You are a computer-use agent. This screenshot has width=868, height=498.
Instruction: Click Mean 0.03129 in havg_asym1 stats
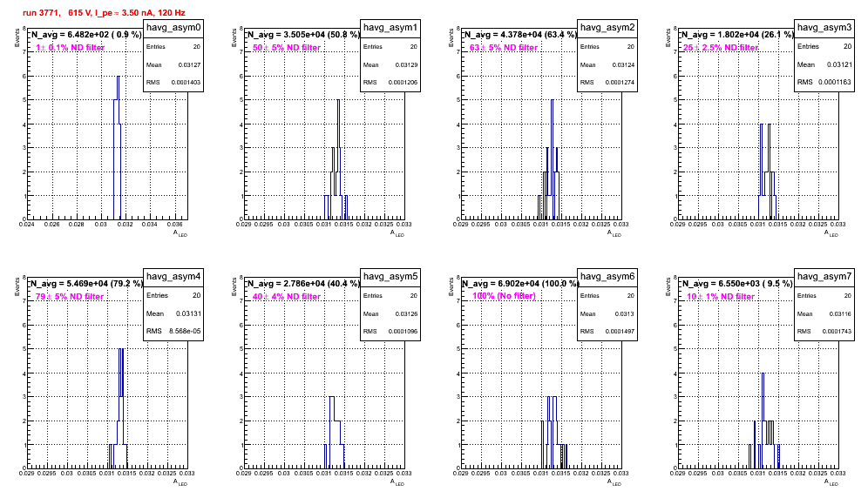390,64
